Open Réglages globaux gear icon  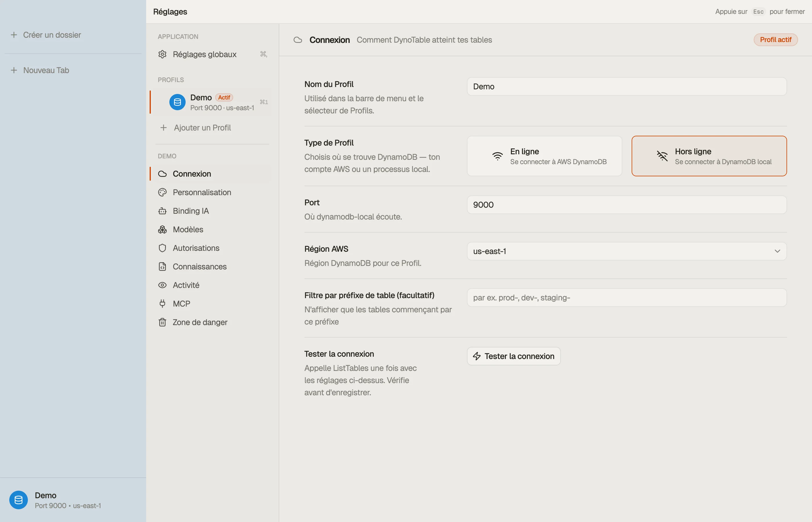point(162,54)
